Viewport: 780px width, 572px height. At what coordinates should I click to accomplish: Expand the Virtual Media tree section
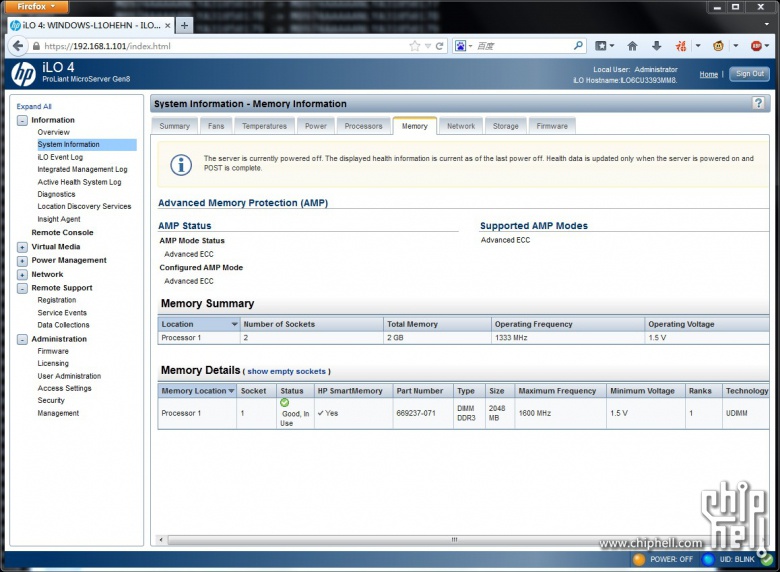[x=22, y=247]
